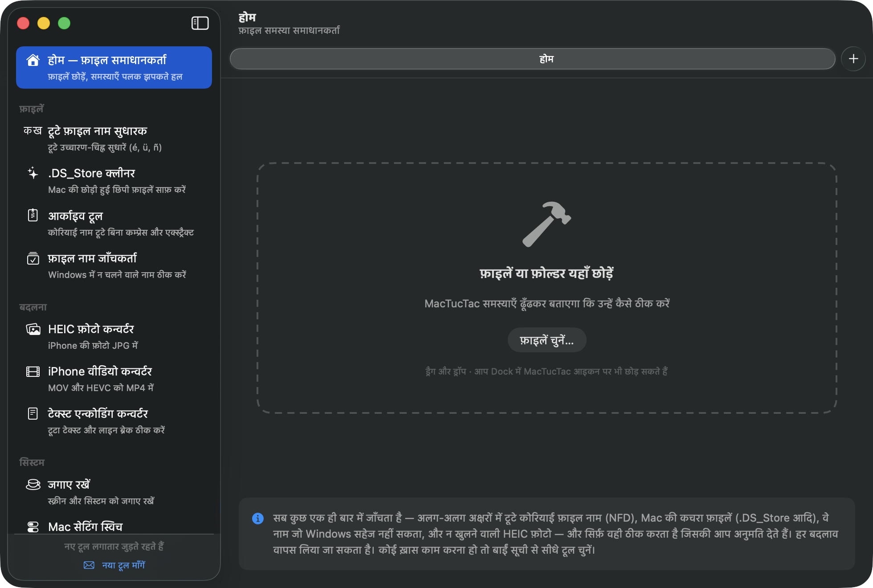The image size is (873, 588).
Task: Click the hammer icon in drop zone
Action: 547,224
